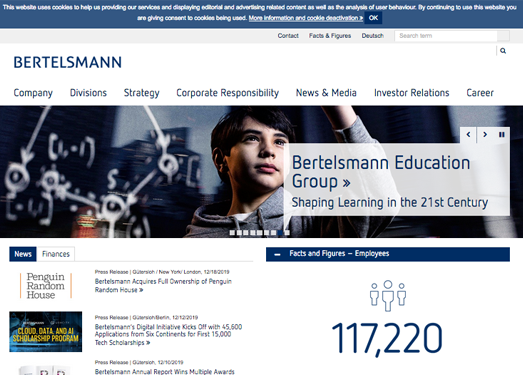
Task: Open More information and cookie deactivation link
Action: click(306, 18)
